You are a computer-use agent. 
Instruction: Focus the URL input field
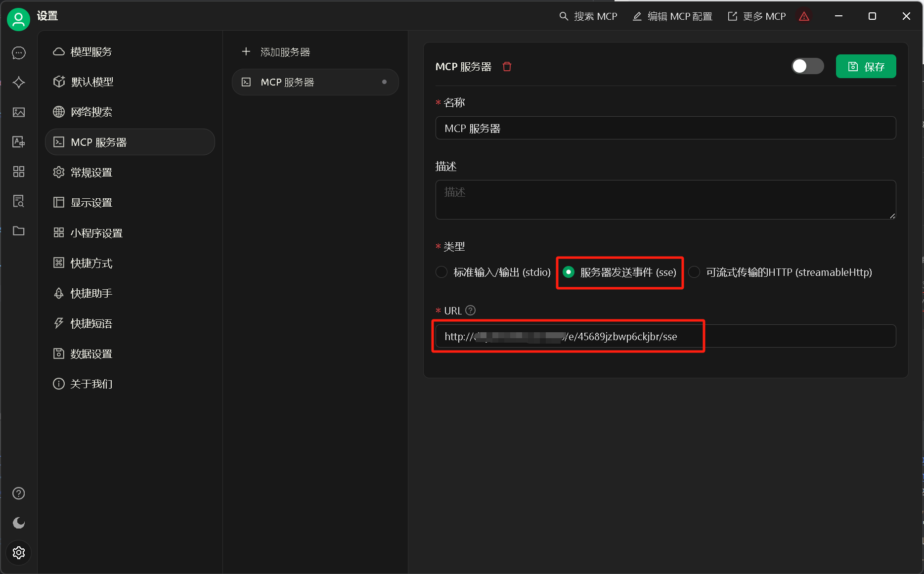pyautogui.click(x=665, y=336)
